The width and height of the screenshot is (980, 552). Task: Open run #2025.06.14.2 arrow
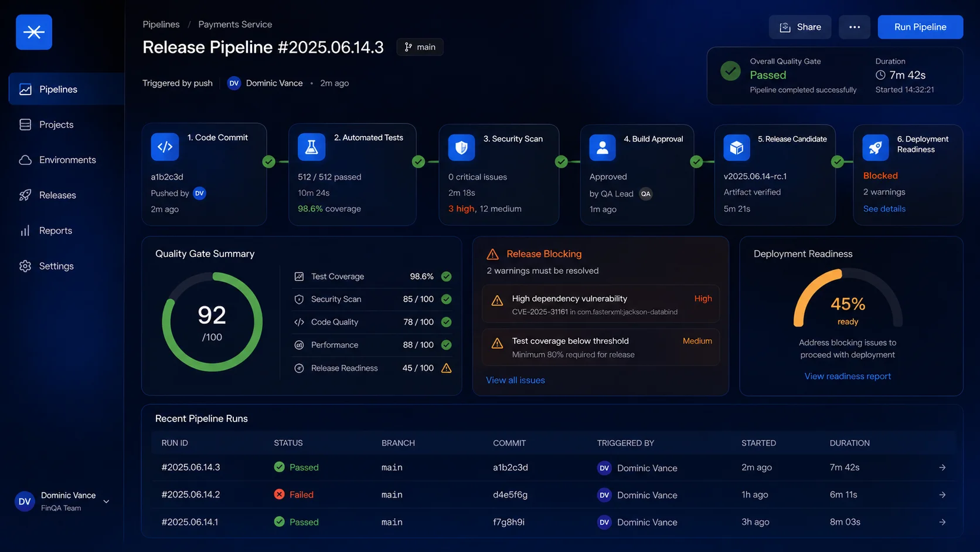coord(942,495)
